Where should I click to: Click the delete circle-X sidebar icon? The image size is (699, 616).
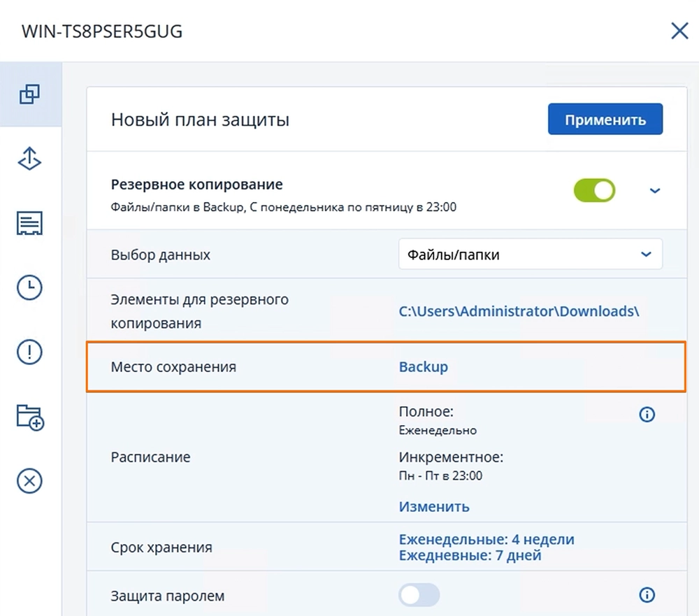pos(29,481)
